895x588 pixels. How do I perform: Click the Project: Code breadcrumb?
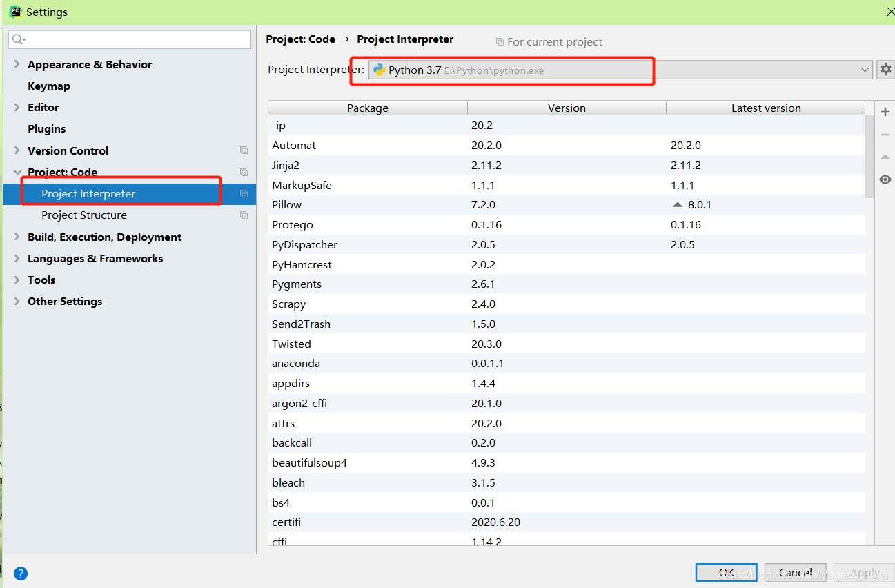click(301, 39)
